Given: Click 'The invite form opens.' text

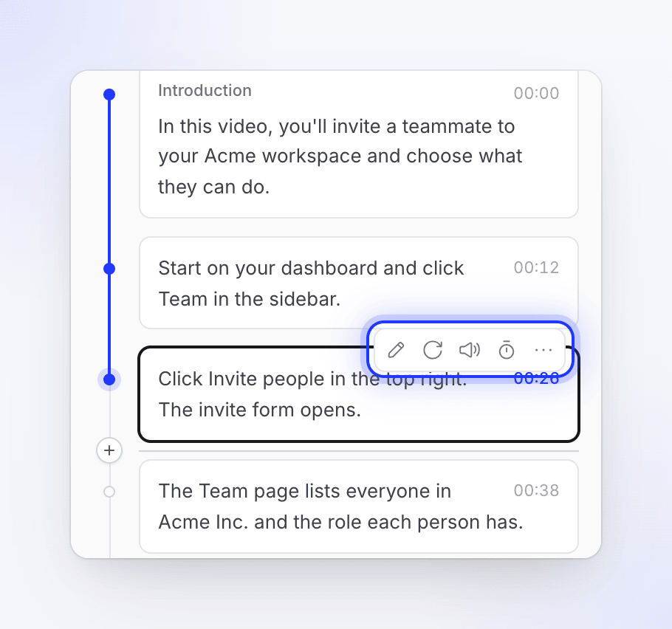Looking at the screenshot, I should pyautogui.click(x=260, y=410).
